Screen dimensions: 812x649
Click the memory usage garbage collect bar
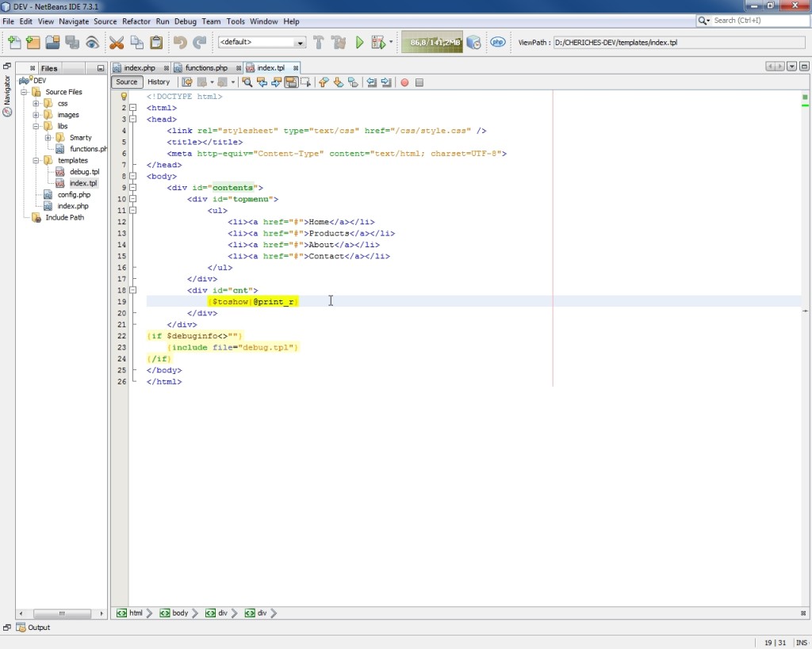click(x=432, y=43)
